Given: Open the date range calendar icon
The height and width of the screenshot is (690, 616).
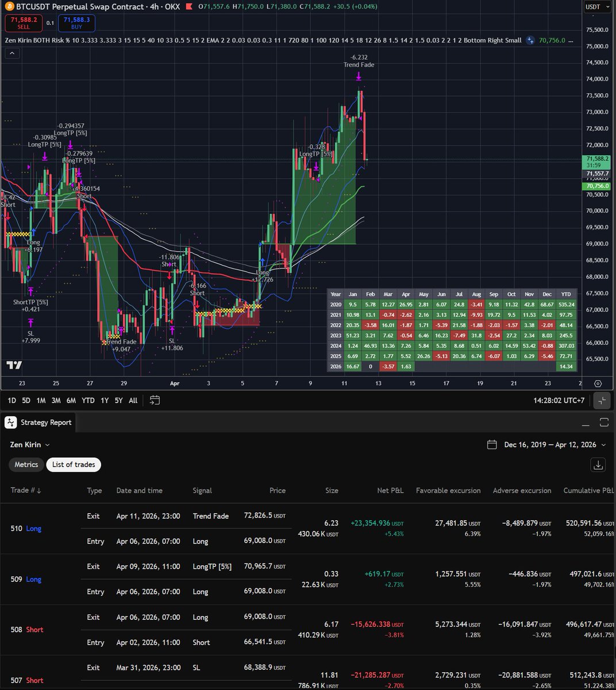Looking at the screenshot, I should tap(491, 444).
